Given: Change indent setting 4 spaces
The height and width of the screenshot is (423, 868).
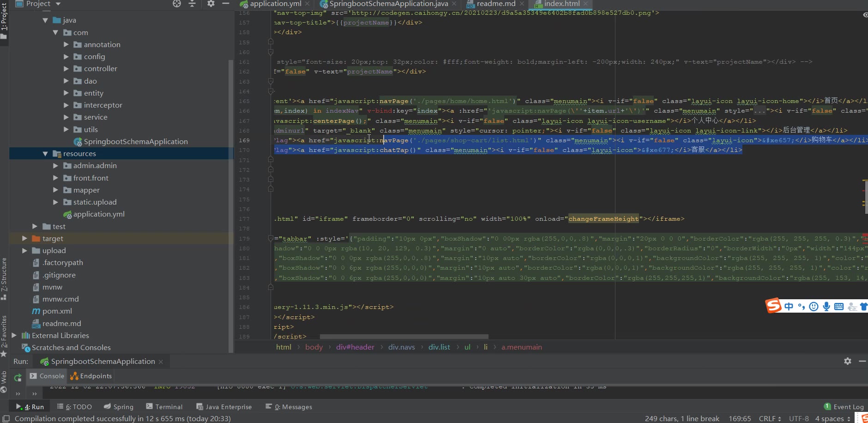Looking at the screenshot, I should tap(832, 418).
